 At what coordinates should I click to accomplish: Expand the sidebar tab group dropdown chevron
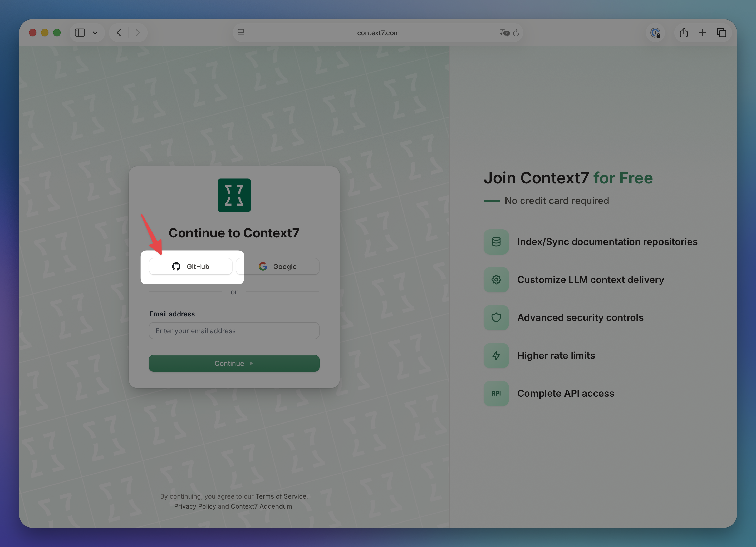pyautogui.click(x=95, y=33)
